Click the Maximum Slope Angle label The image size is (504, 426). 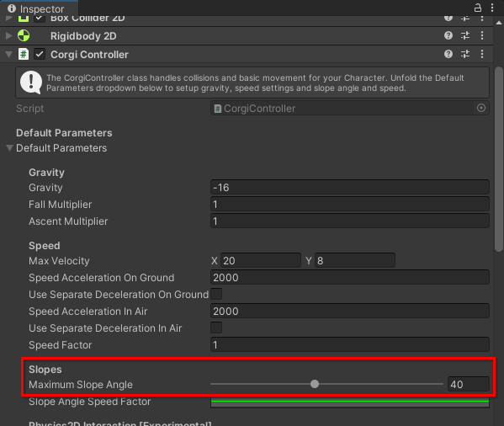click(81, 385)
